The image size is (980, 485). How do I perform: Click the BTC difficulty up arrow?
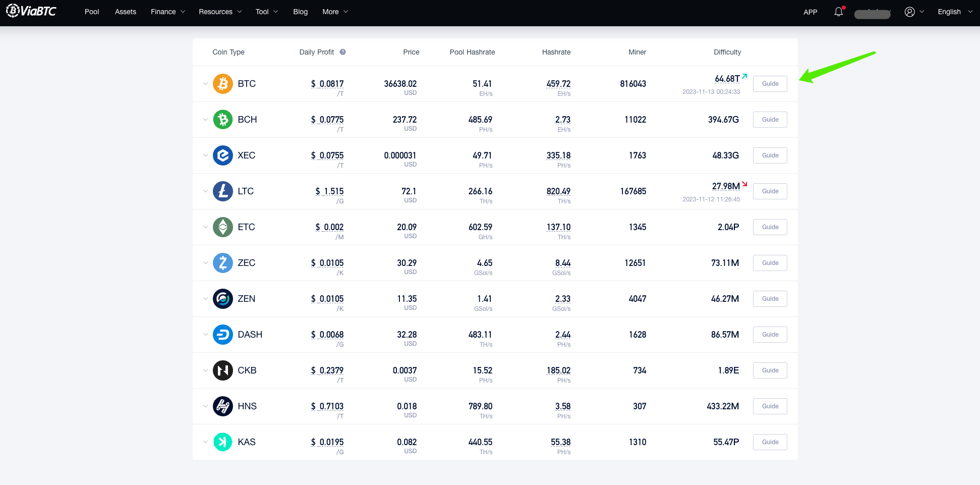pyautogui.click(x=744, y=76)
